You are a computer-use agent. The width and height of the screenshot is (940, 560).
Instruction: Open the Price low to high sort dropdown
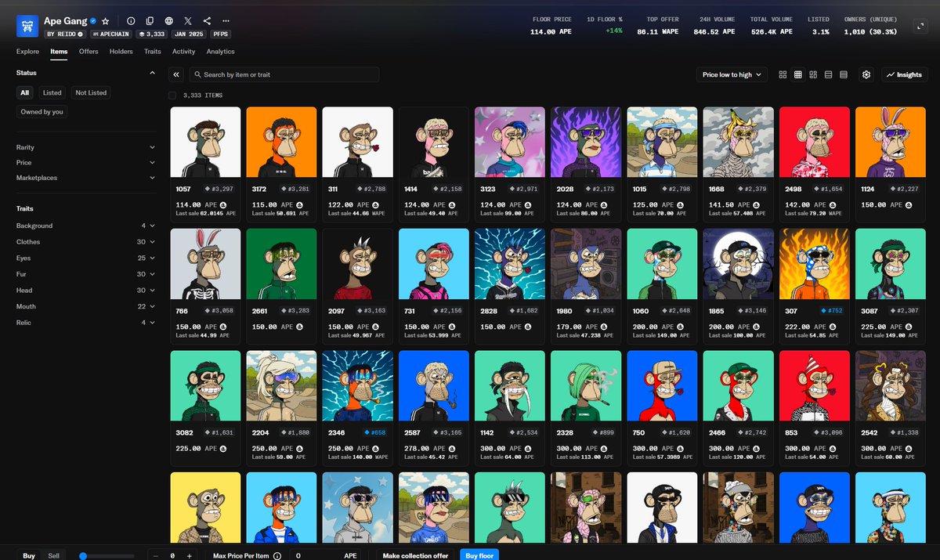[732, 74]
